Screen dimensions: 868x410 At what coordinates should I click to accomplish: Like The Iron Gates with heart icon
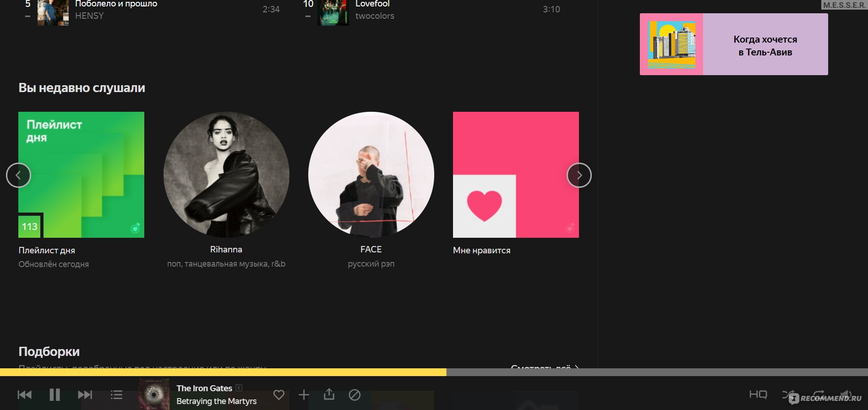coord(278,394)
